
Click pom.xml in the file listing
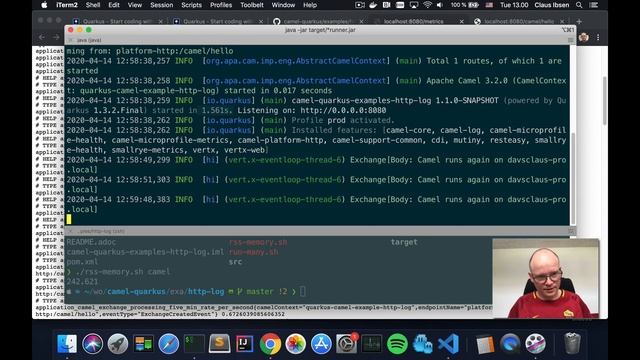(x=82, y=262)
